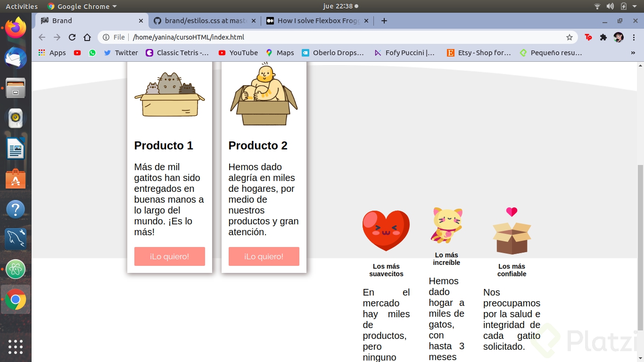Click the Chrome home icon
Image resolution: width=644 pixels, height=362 pixels.
coord(87,37)
